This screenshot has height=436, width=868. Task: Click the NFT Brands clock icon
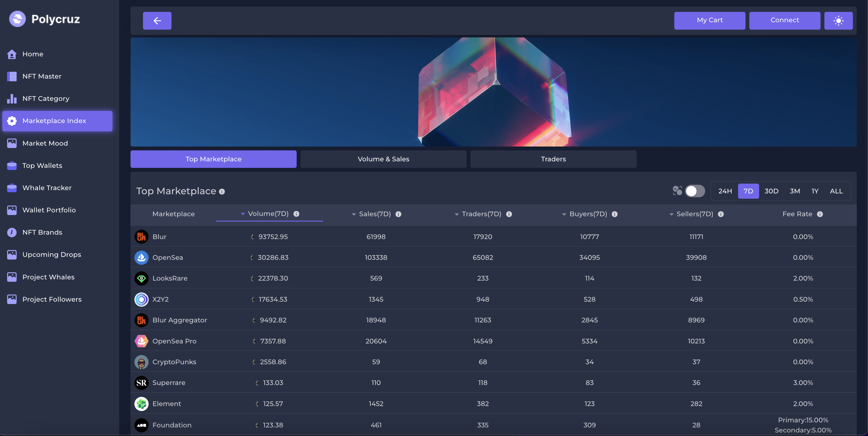tap(12, 233)
